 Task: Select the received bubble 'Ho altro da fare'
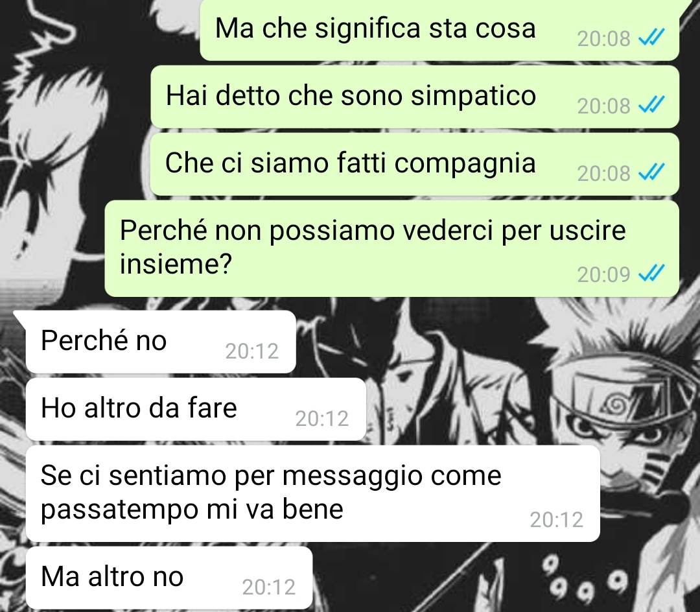[x=196, y=409]
